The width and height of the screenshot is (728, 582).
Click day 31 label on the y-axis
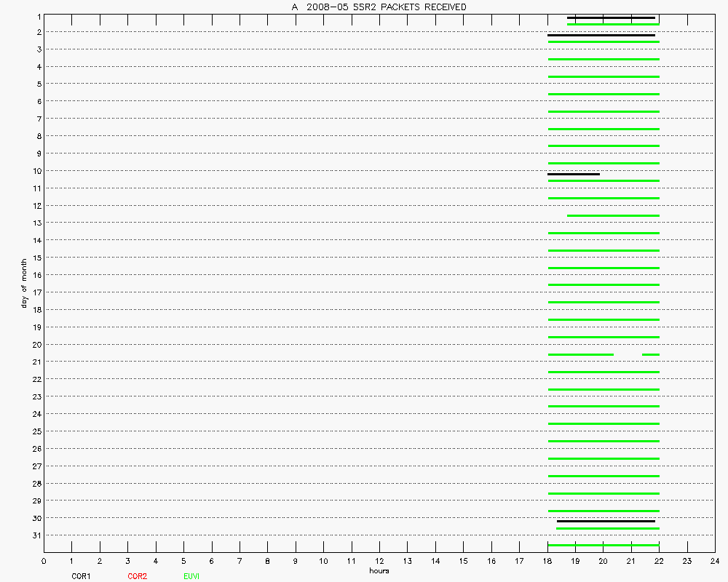coord(36,535)
